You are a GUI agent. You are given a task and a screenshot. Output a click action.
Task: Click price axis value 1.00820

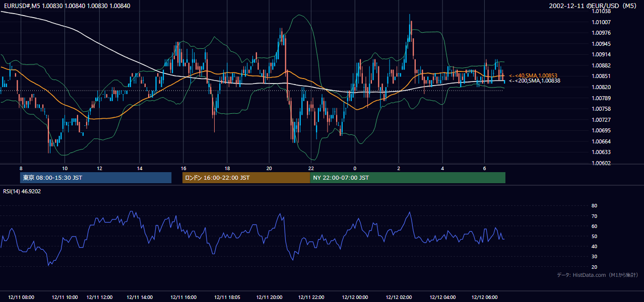(x=601, y=87)
